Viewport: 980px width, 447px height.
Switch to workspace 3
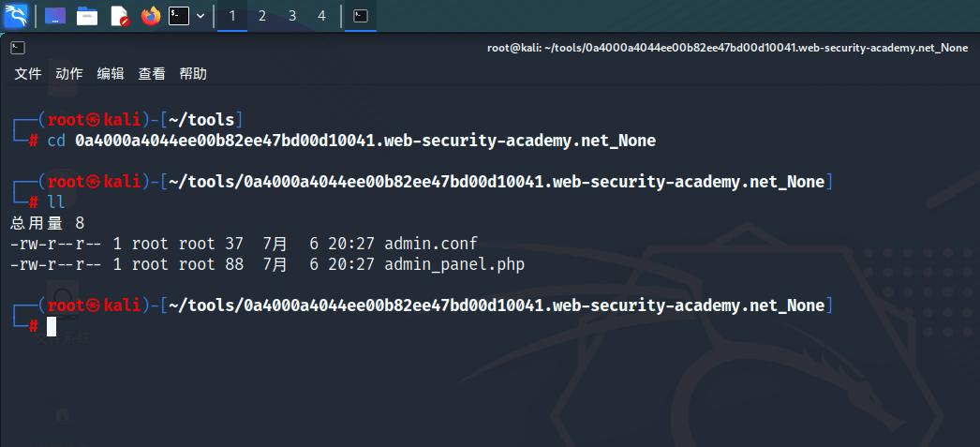tap(292, 16)
